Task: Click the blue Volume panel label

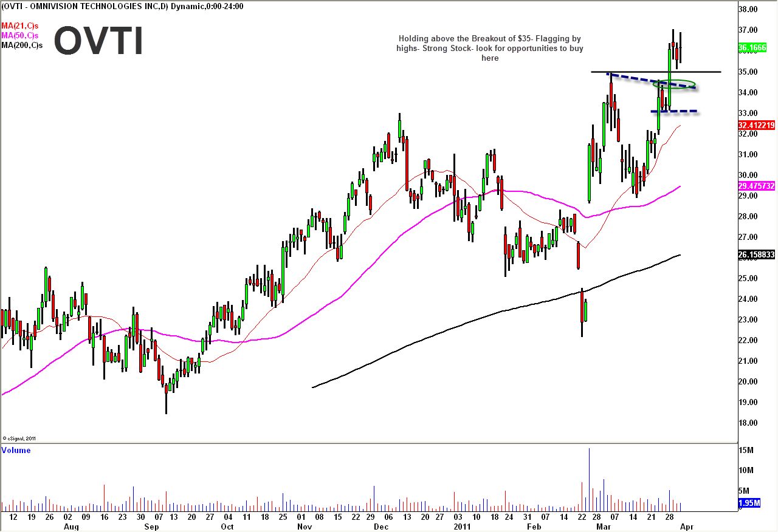Action: click(x=16, y=450)
